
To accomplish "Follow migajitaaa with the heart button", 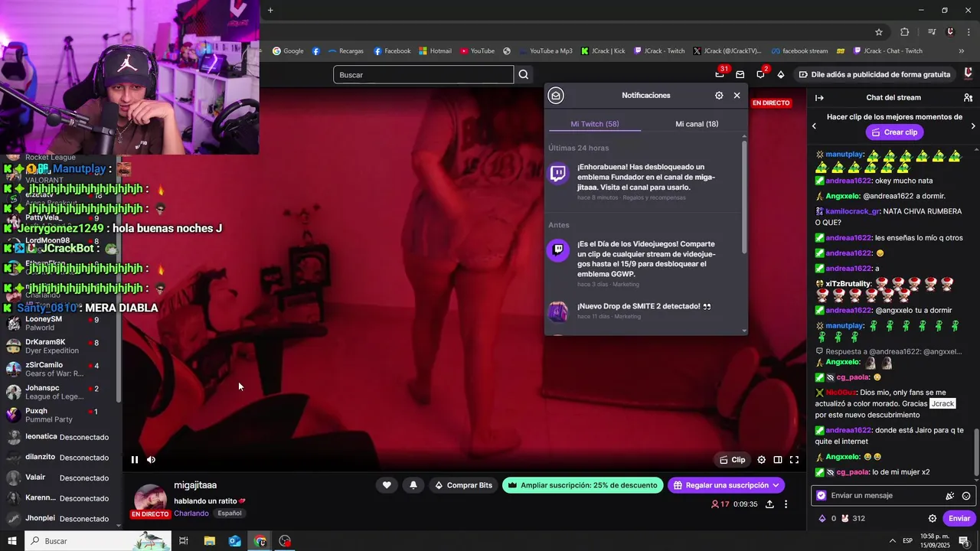I will coord(387,485).
